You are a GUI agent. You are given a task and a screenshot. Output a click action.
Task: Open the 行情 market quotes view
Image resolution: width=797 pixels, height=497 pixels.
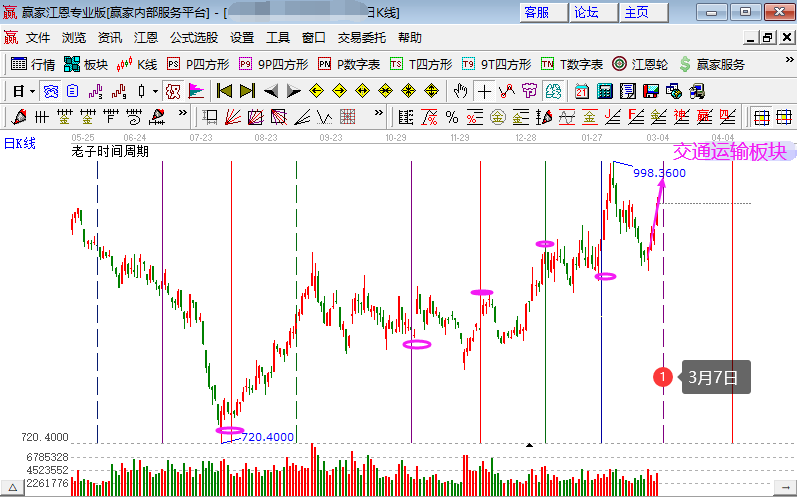33,65
